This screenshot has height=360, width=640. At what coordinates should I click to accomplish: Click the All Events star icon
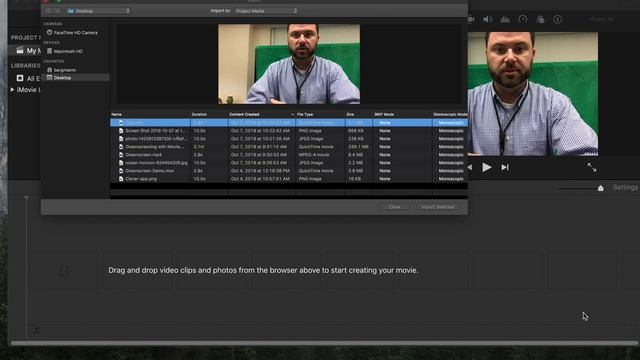(x=20, y=78)
